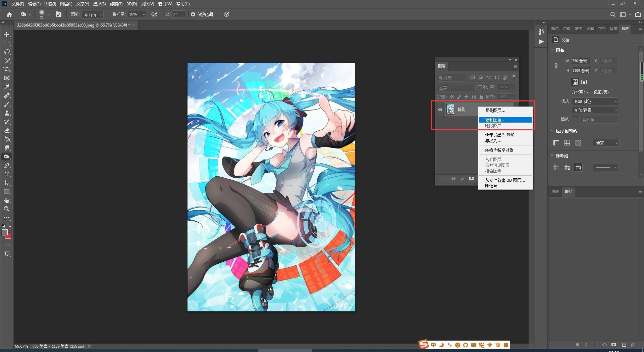
Task: Set canvas orientation to portrait
Action: (x=575, y=82)
